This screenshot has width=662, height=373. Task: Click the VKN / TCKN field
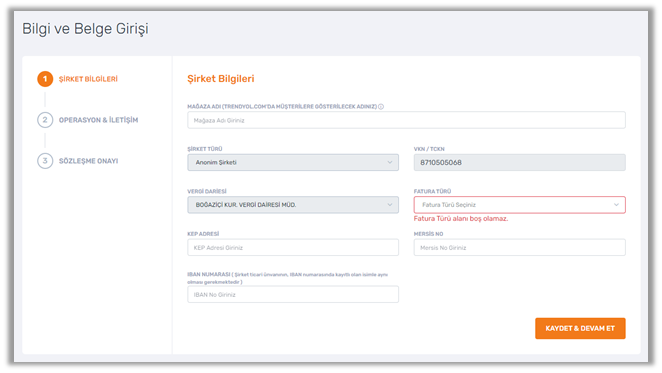519,163
